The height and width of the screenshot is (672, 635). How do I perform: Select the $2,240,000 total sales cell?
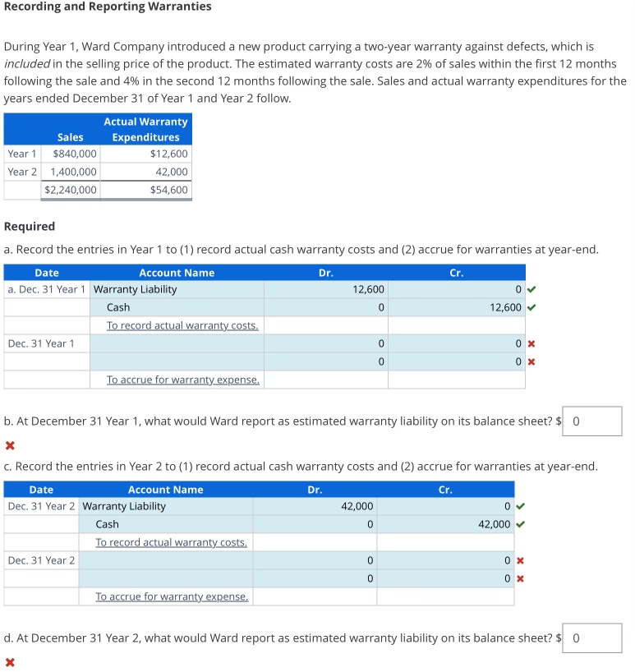coord(70,190)
